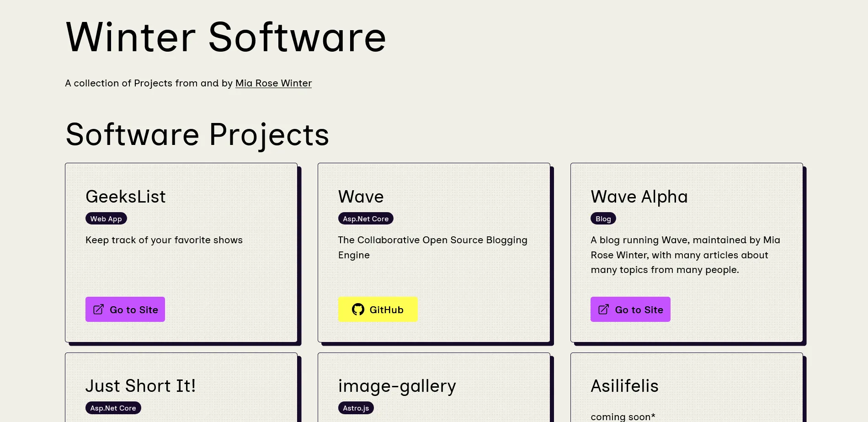Select the Just Short It! card heading
Screen dimensions: 868x422
(x=140, y=386)
